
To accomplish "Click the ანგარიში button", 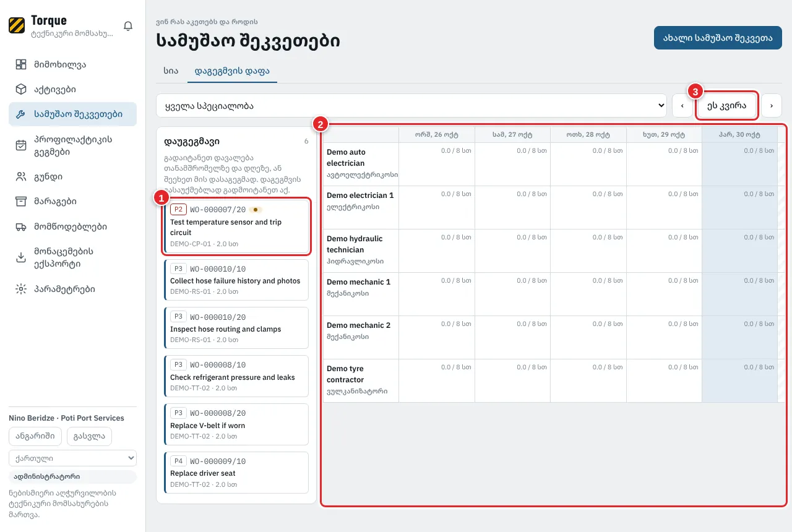I will (x=35, y=436).
